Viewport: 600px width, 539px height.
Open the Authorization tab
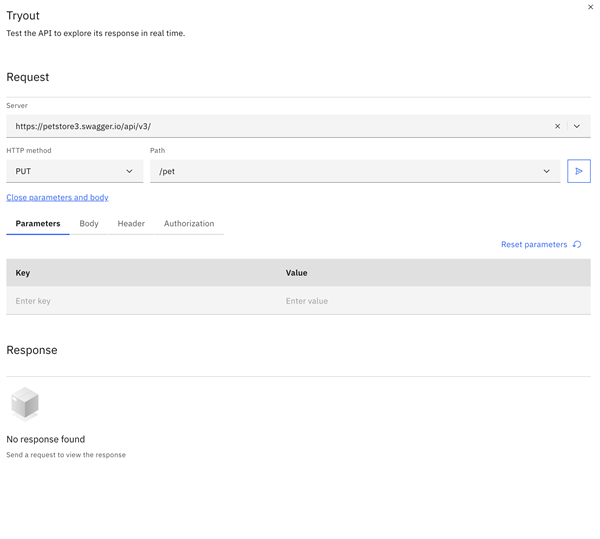pyautogui.click(x=189, y=224)
